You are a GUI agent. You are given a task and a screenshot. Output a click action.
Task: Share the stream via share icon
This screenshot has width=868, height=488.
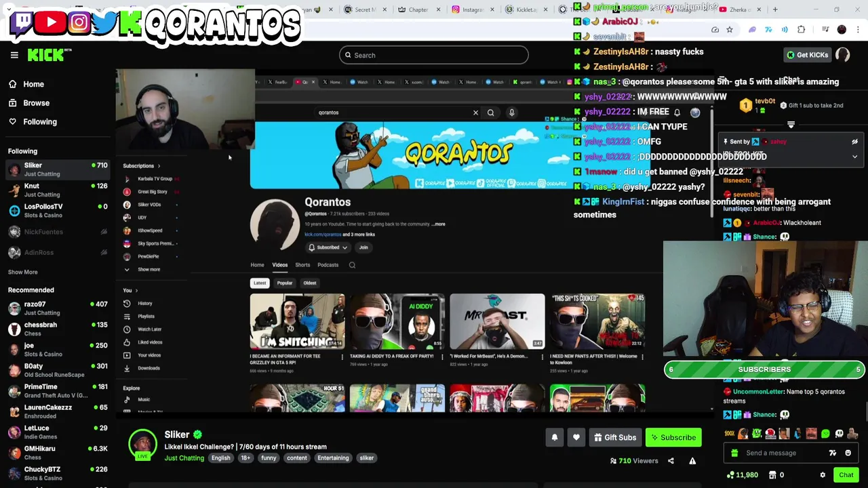671,461
